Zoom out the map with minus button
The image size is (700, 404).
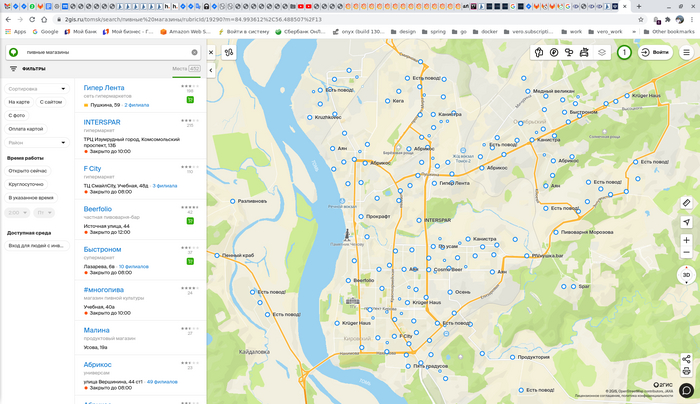click(x=686, y=255)
